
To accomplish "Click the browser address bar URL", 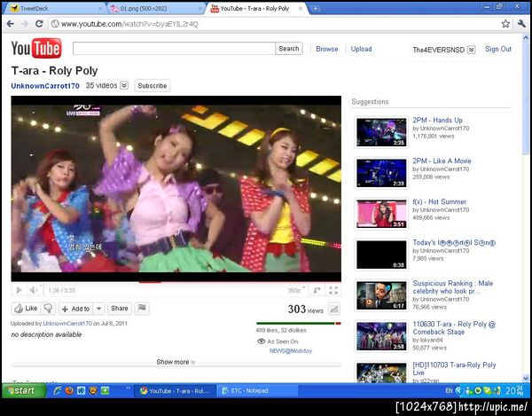I will (129, 24).
